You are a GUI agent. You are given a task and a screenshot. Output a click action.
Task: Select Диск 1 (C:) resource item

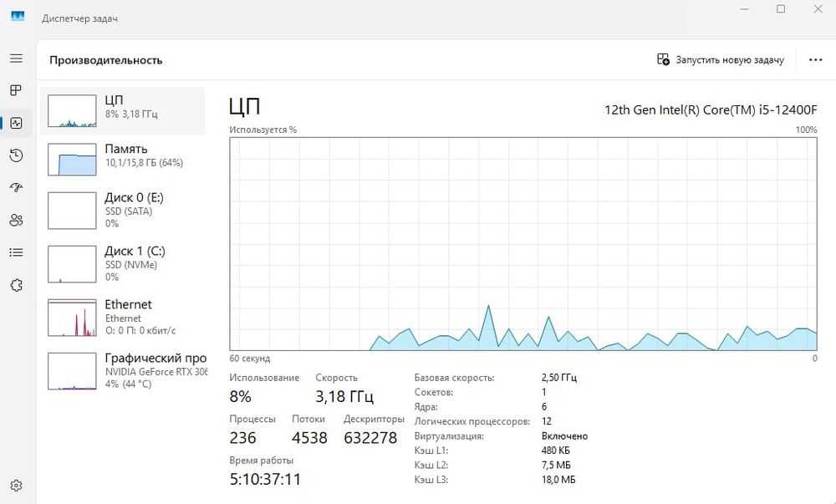click(123, 264)
